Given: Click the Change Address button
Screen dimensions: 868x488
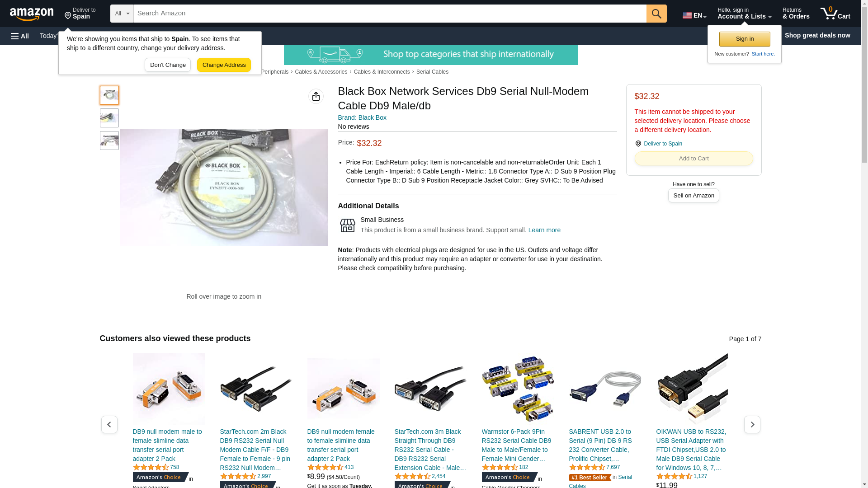Looking at the screenshot, I should click(224, 65).
